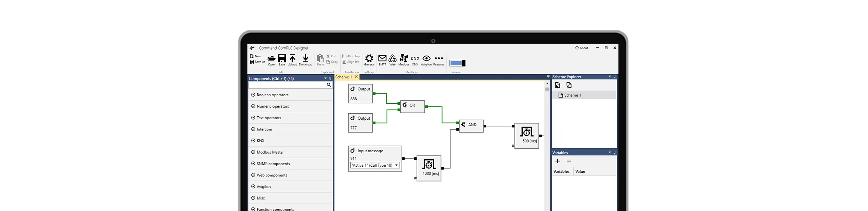This screenshot has height=211, width=868.
Task: Click the canvas vertical scrollbar thumb
Action: tap(547, 89)
